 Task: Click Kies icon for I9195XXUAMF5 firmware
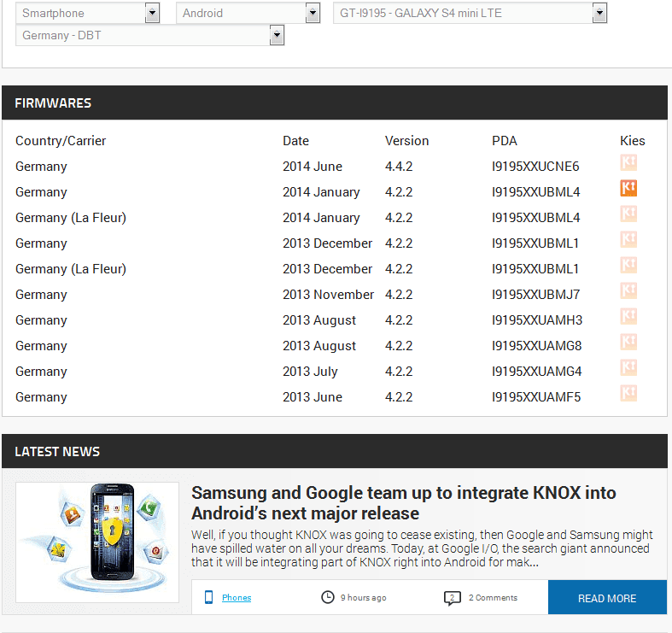pos(628,393)
